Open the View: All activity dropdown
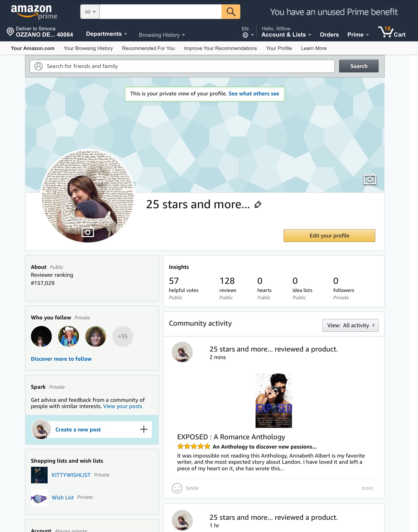 coord(350,325)
